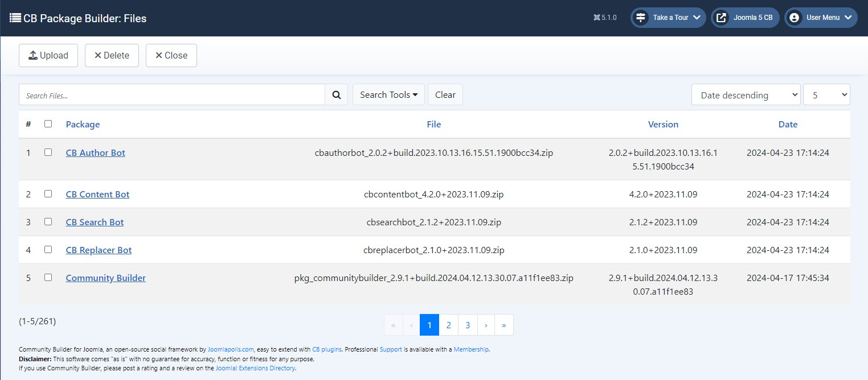Click the file name cbsearchbot_2.1.2+2023.11.09.zip
868x380 pixels.
[x=434, y=222]
